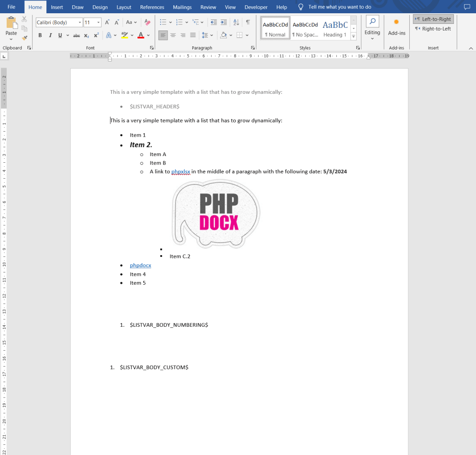Open the Paste options arrow
The height and width of the screenshot is (455, 476).
[11, 39]
